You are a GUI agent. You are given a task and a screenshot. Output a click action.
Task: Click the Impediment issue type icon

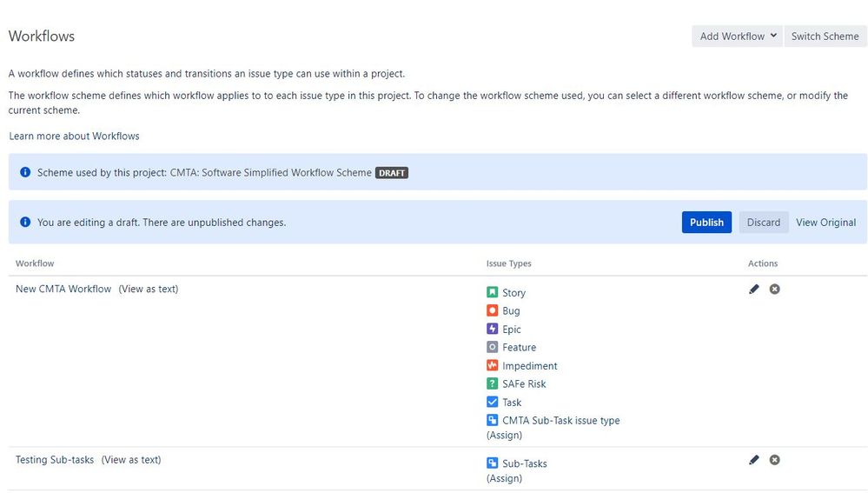coord(492,365)
